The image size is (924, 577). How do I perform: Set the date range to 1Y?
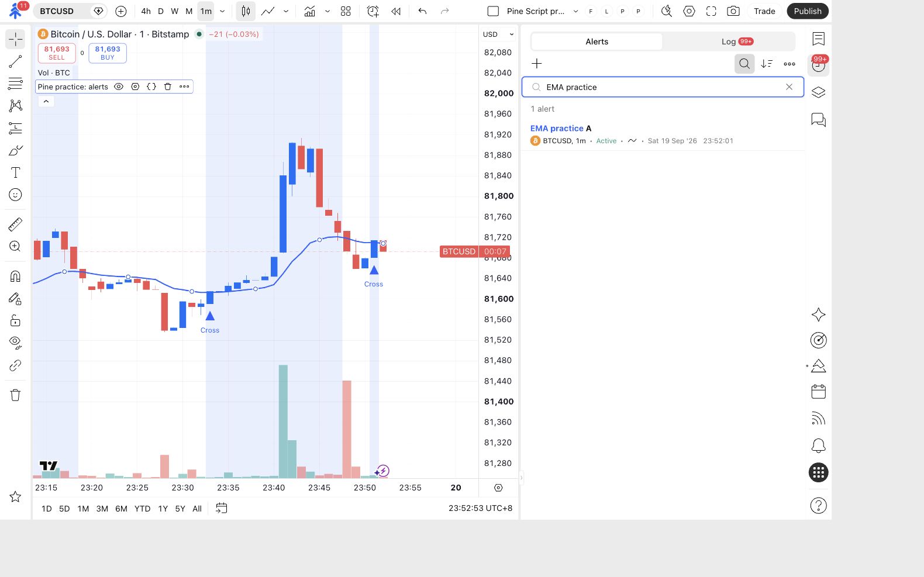pyautogui.click(x=163, y=509)
